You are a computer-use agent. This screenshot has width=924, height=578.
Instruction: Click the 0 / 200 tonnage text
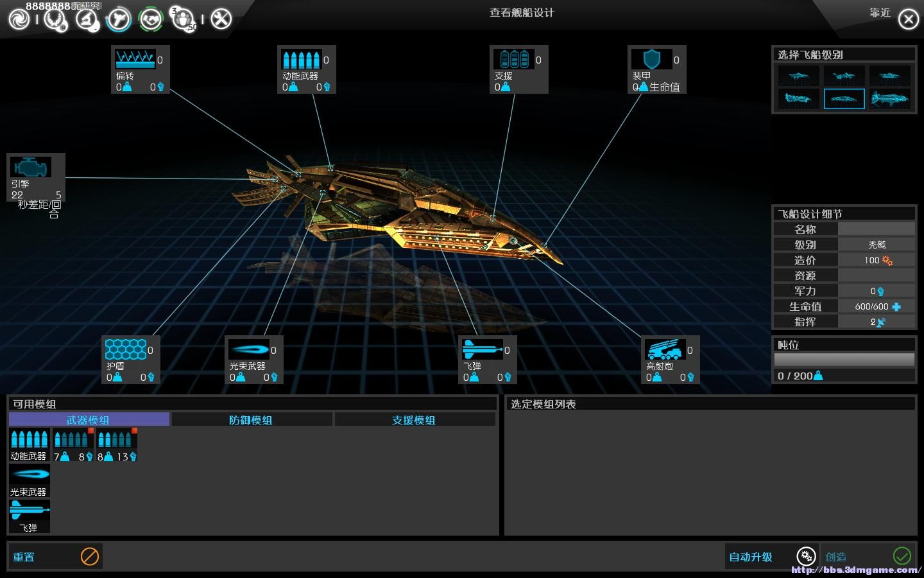pos(795,376)
